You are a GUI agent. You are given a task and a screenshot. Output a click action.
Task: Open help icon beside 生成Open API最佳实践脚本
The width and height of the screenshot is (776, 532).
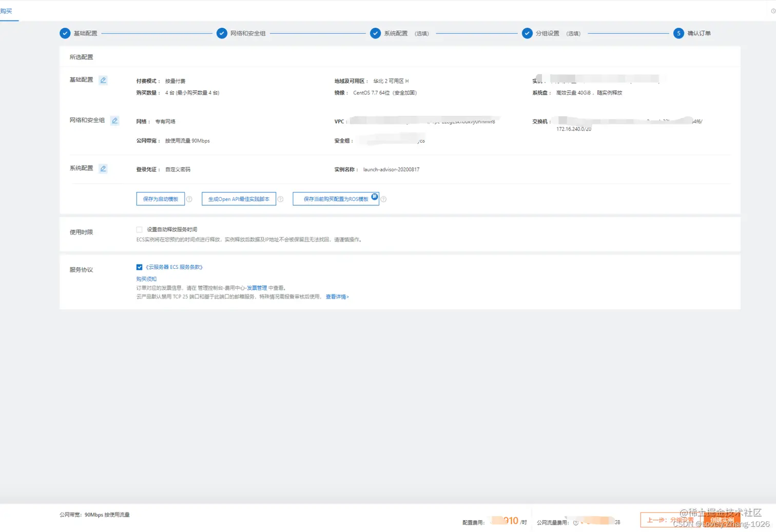(x=280, y=199)
